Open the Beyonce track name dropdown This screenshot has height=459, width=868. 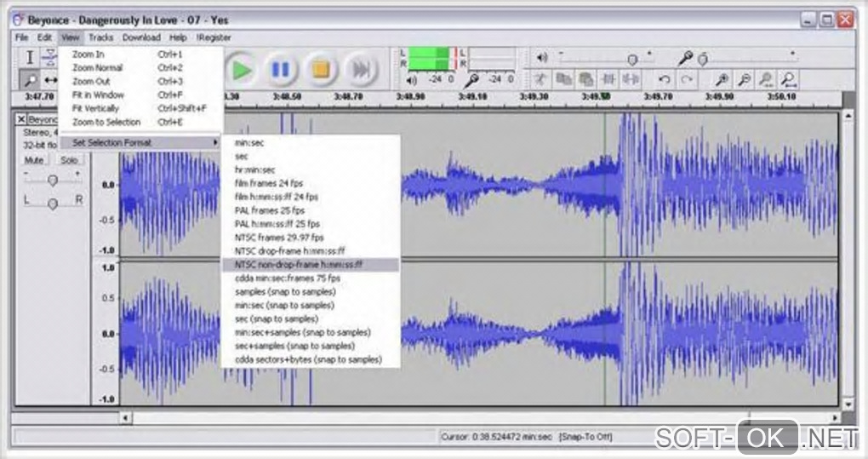[x=43, y=119]
